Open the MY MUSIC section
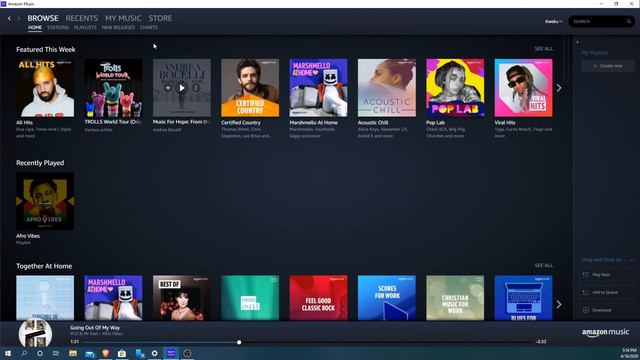Image resolution: width=640 pixels, height=360 pixels. (123, 18)
